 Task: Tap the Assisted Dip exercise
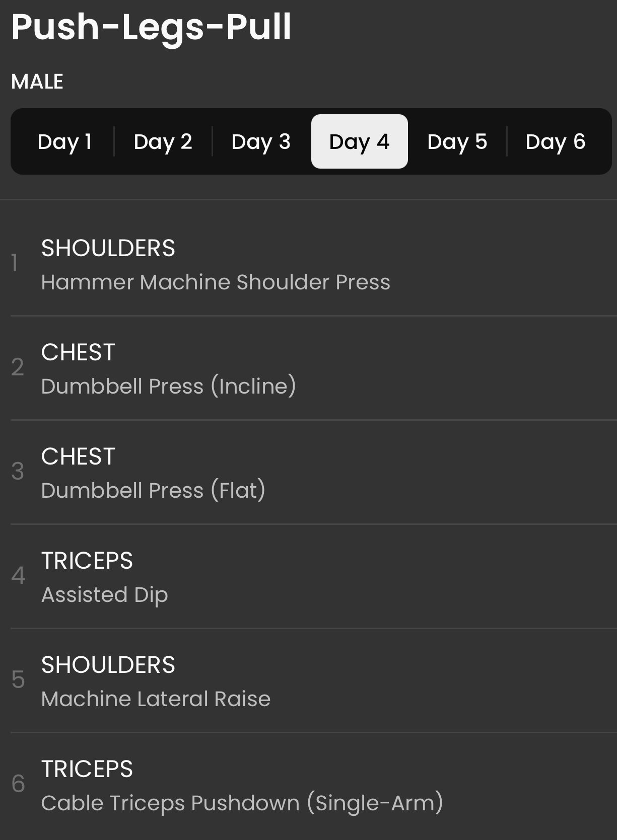tap(104, 595)
